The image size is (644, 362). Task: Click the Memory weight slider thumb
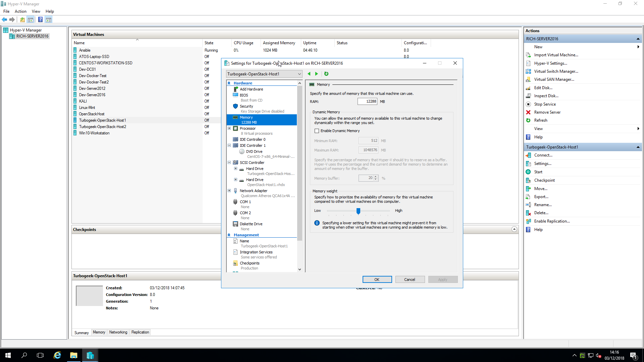pyautogui.click(x=358, y=211)
